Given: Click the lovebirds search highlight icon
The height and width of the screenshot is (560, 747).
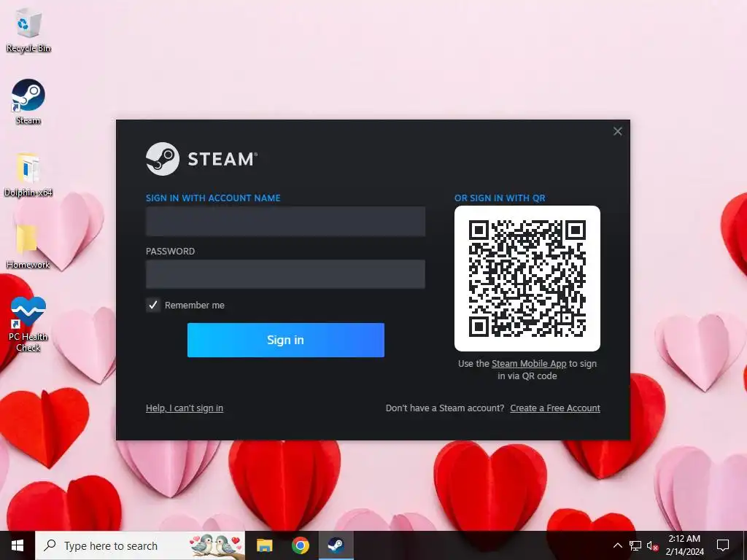Looking at the screenshot, I should click(216, 545).
